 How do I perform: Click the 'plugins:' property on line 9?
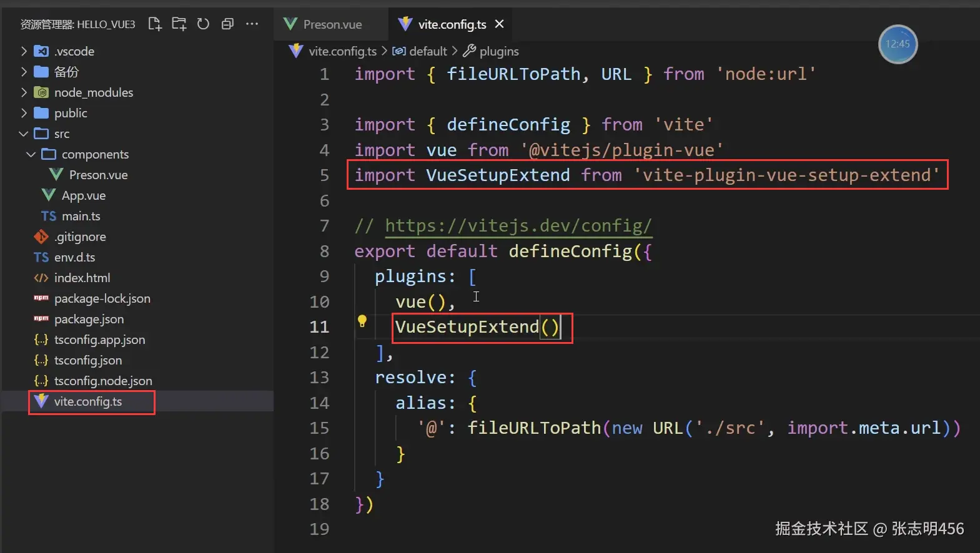[416, 276]
